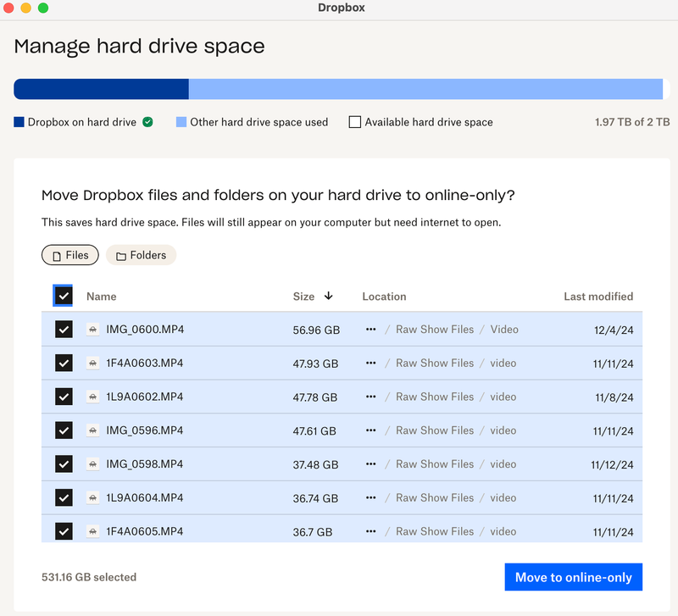This screenshot has width=678, height=616.
Task: Expand location ellipsis on 1L9A0602.MP4 row
Action: tap(370, 397)
